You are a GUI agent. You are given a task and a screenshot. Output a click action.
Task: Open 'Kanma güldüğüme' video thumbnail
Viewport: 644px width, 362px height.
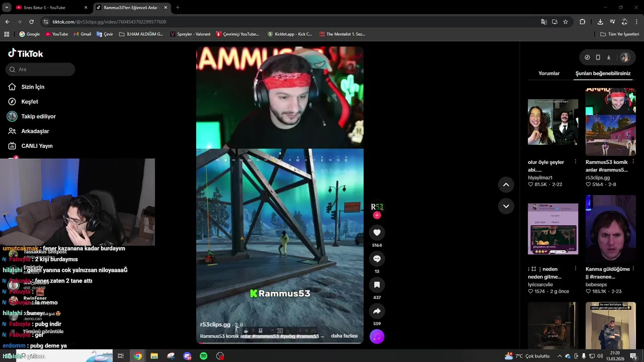pyautogui.click(x=611, y=229)
